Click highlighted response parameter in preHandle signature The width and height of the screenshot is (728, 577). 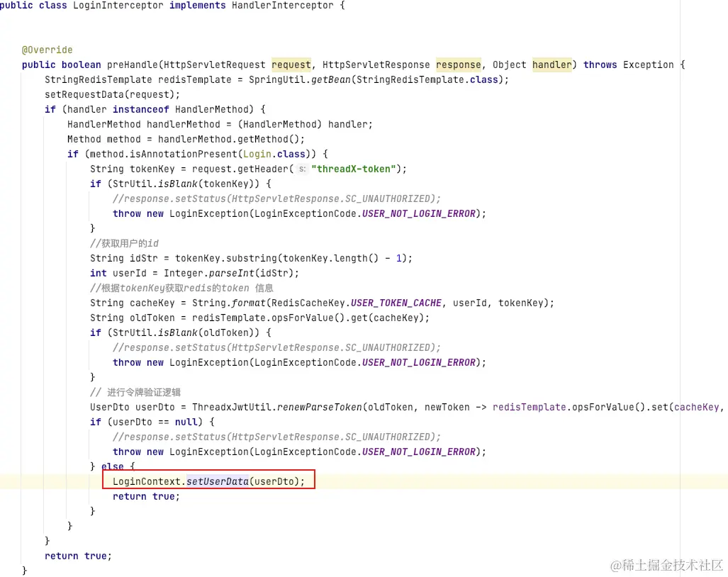[x=458, y=65]
